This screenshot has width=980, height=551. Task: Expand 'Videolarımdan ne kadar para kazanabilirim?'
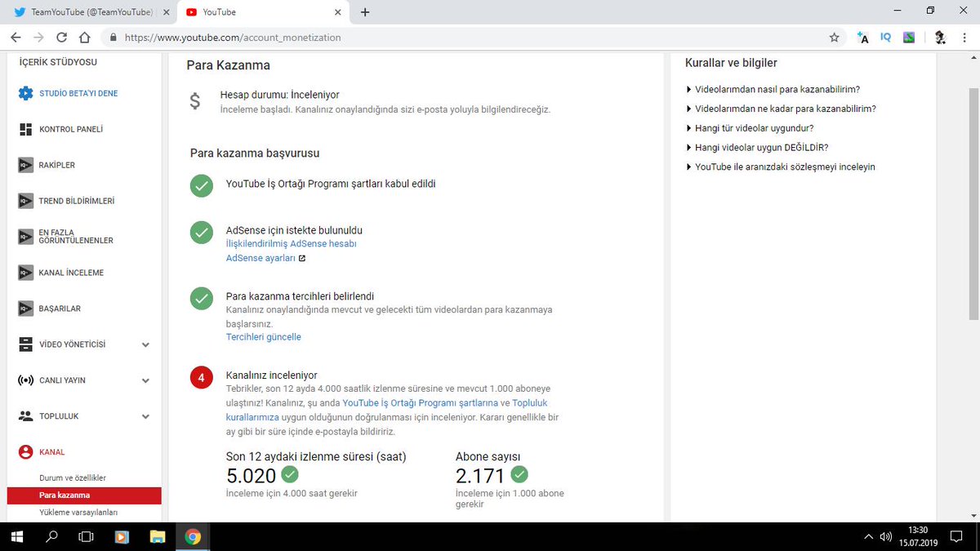click(x=781, y=109)
